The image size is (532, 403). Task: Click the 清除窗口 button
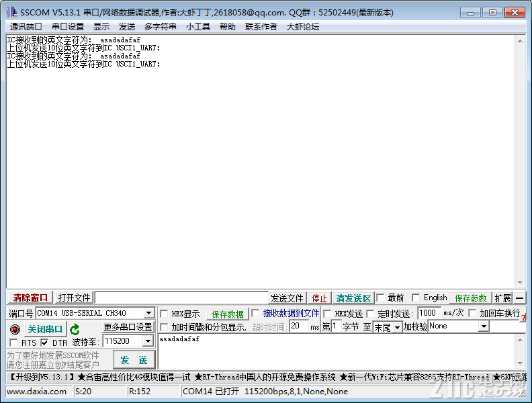(x=30, y=298)
